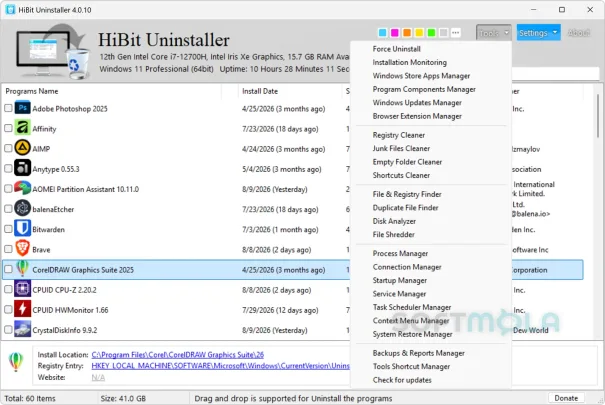
Task: Click the search box right of Tools menu
Action: 556,73
